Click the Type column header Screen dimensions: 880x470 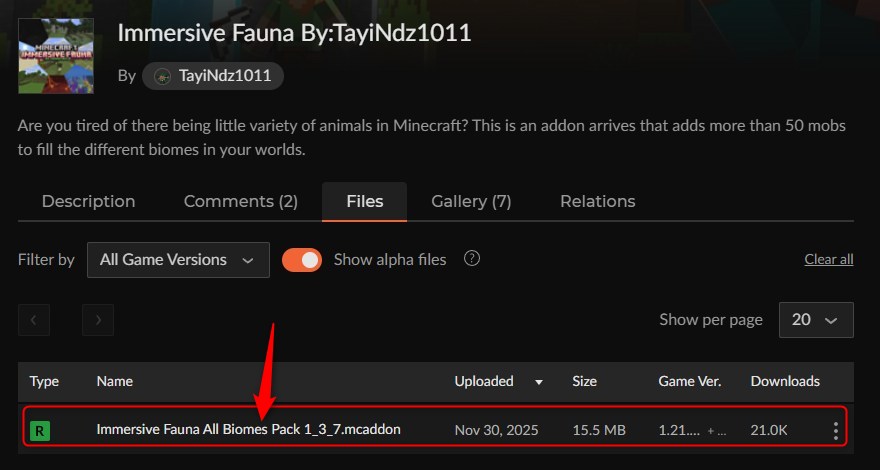click(44, 381)
